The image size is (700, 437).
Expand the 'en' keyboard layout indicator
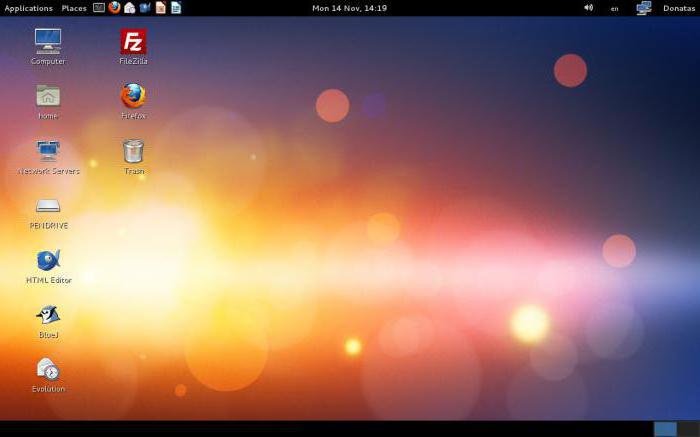point(614,8)
